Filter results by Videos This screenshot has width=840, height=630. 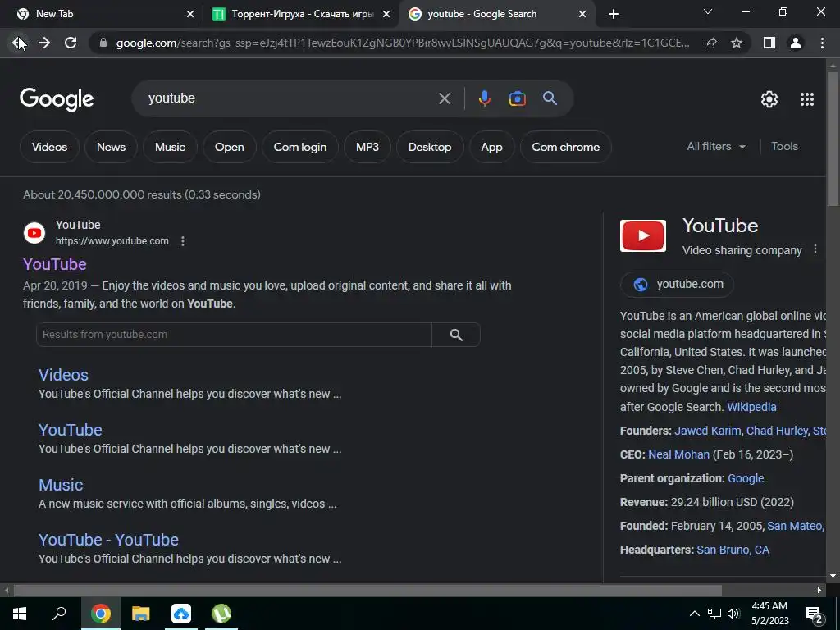49,147
